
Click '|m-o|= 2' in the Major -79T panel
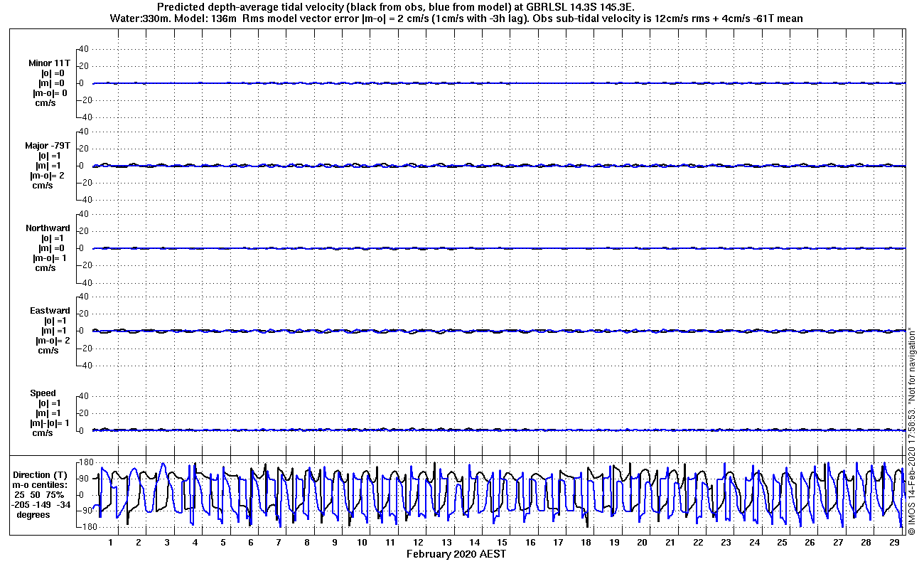point(48,175)
